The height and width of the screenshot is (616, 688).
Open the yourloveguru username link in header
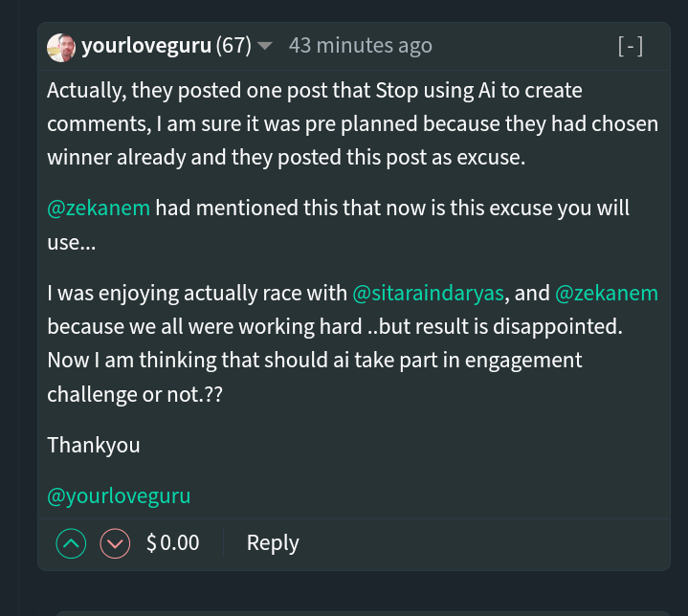[146, 46]
